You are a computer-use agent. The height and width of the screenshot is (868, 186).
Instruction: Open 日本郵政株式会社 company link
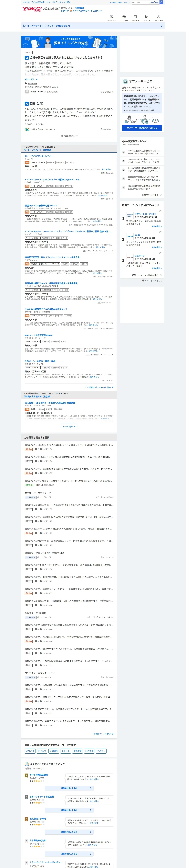(x=38, y=840)
